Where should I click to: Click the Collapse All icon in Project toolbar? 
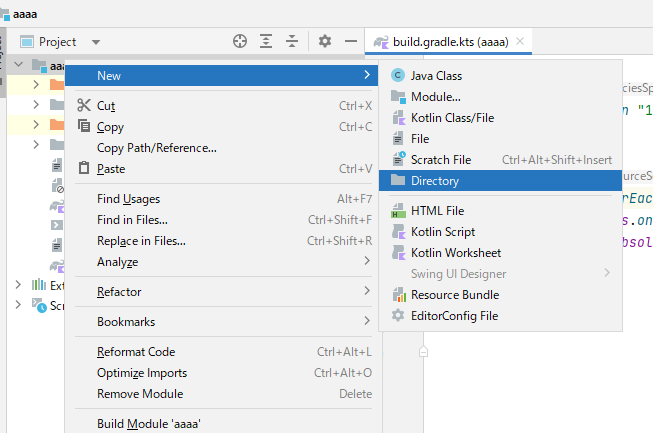coord(292,41)
